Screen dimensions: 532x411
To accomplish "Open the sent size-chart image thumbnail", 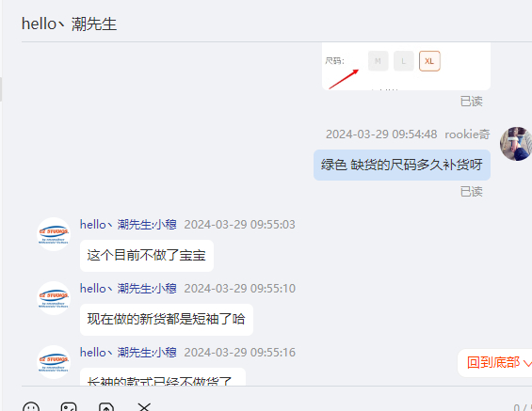I will pyautogui.click(x=406, y=67).
